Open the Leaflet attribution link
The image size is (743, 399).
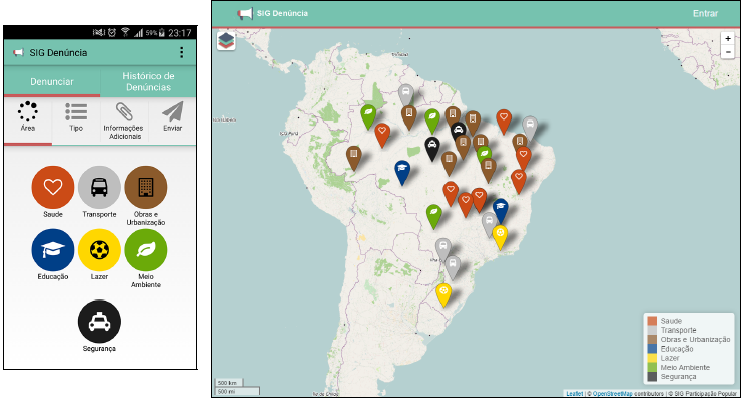tap(575, 394)
